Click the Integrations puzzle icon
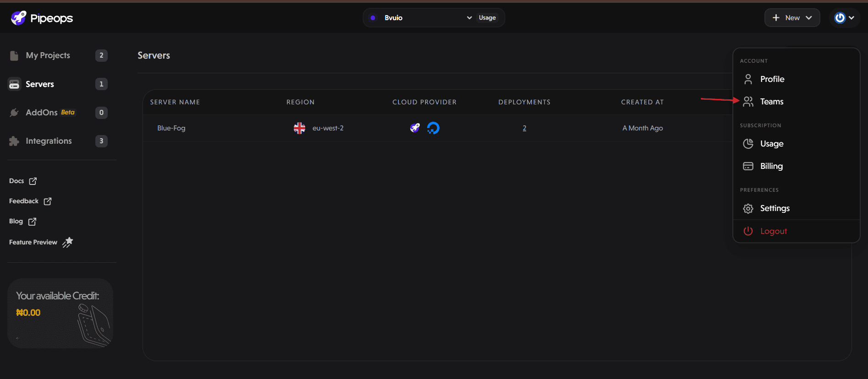868x379 pixels. coord(14,141)
